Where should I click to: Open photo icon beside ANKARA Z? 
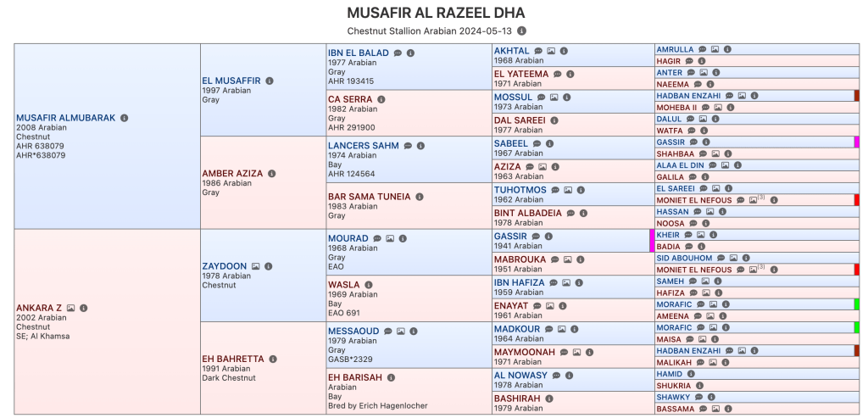pos(71,308)
